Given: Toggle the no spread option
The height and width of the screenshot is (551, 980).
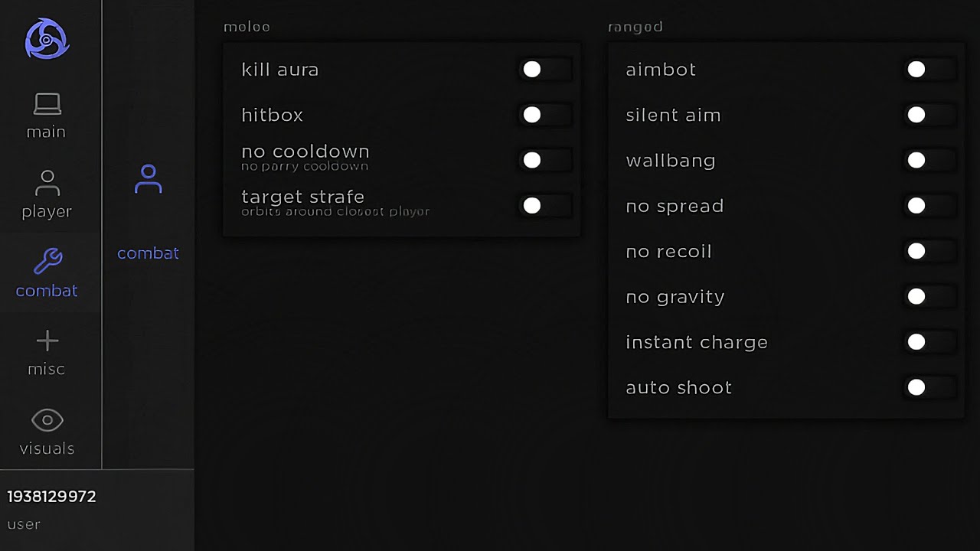Looking at the screenshot, I should 929,206.
